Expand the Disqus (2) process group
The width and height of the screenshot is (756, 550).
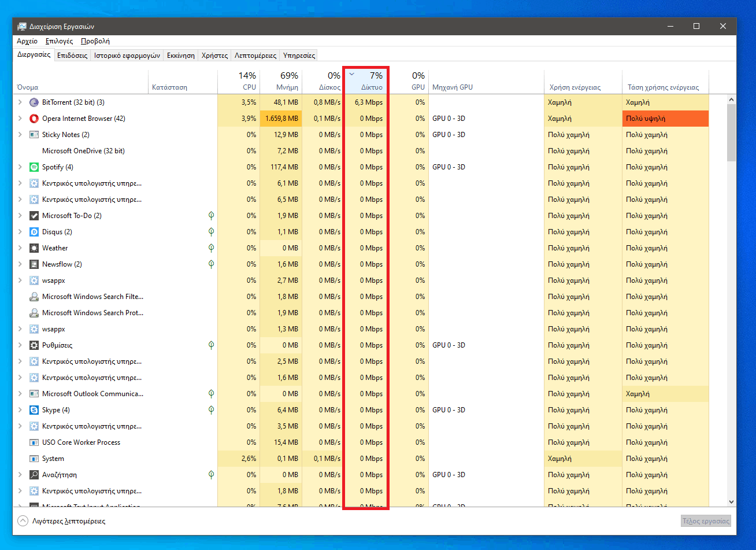(20, 232)
